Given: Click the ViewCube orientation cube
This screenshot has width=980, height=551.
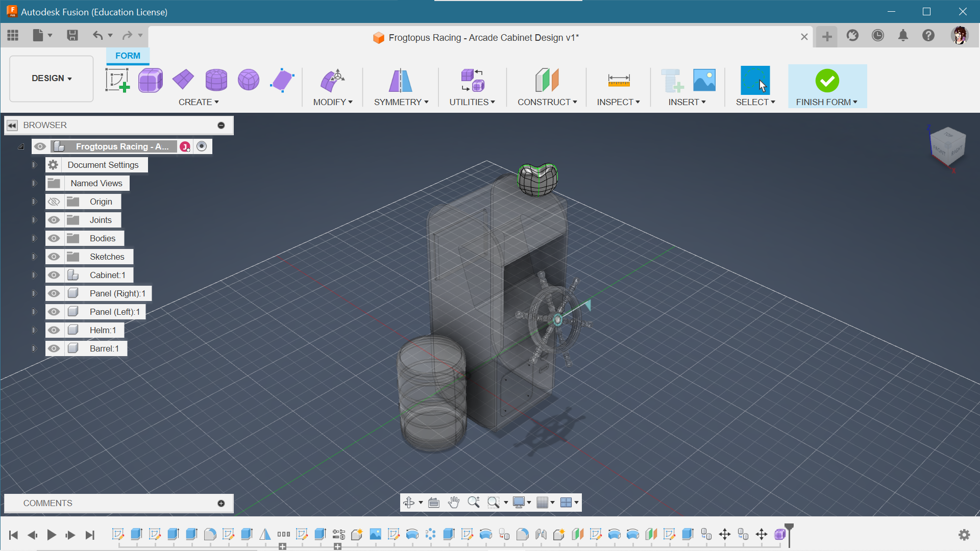Looking at the screenshot, I should [x=948, y=146].
